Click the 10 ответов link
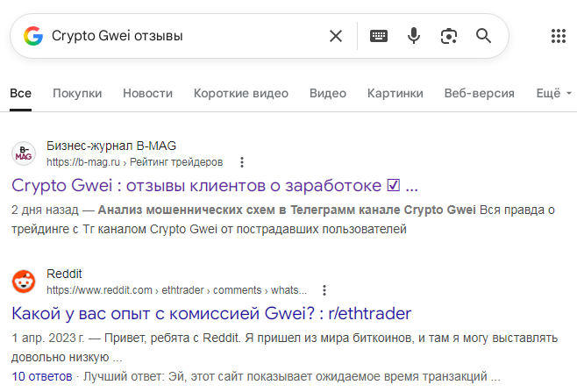The height and width of the screenshot is (392, 577). 41,376
